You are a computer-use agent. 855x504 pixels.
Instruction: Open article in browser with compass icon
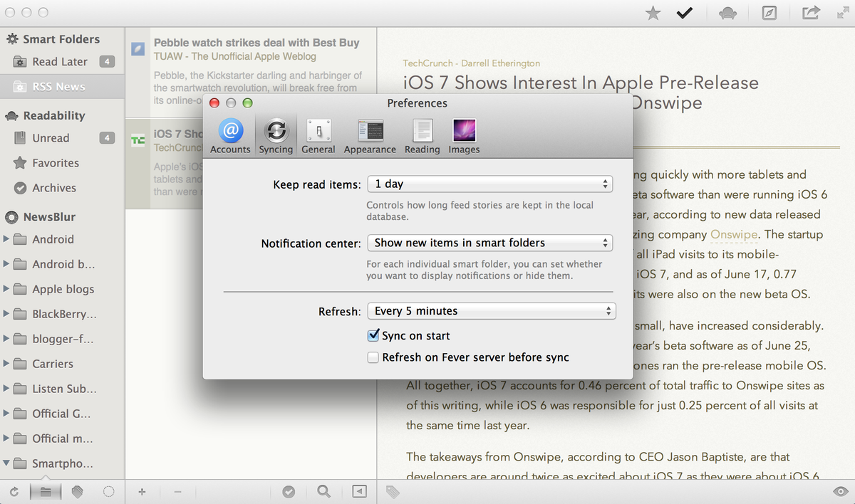[x=769, y=13]
